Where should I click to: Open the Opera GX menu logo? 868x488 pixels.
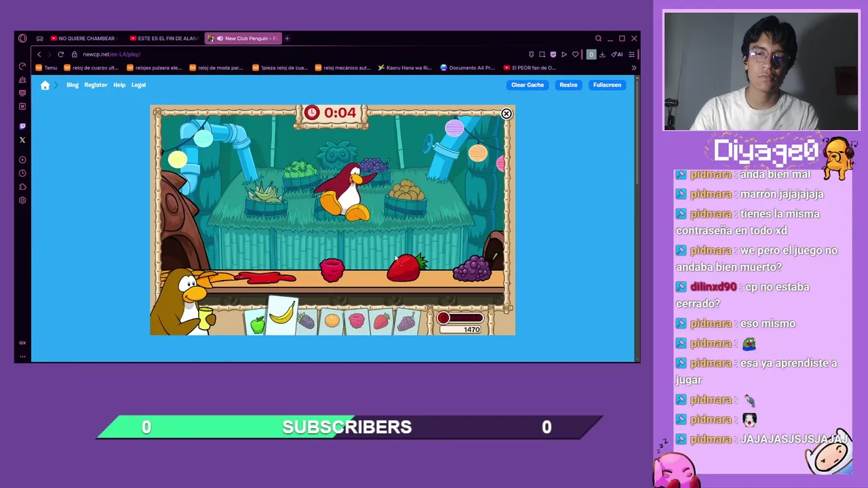click(x=22, y=39)
